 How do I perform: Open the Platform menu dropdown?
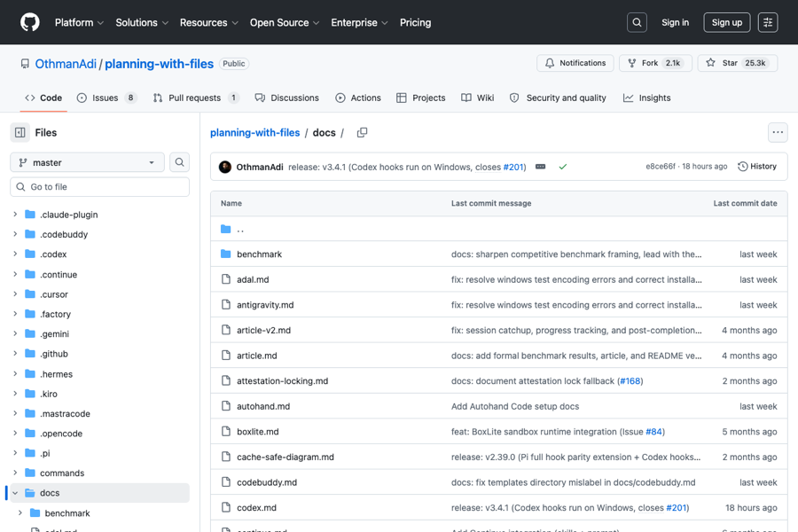click(x=79, y=22)
